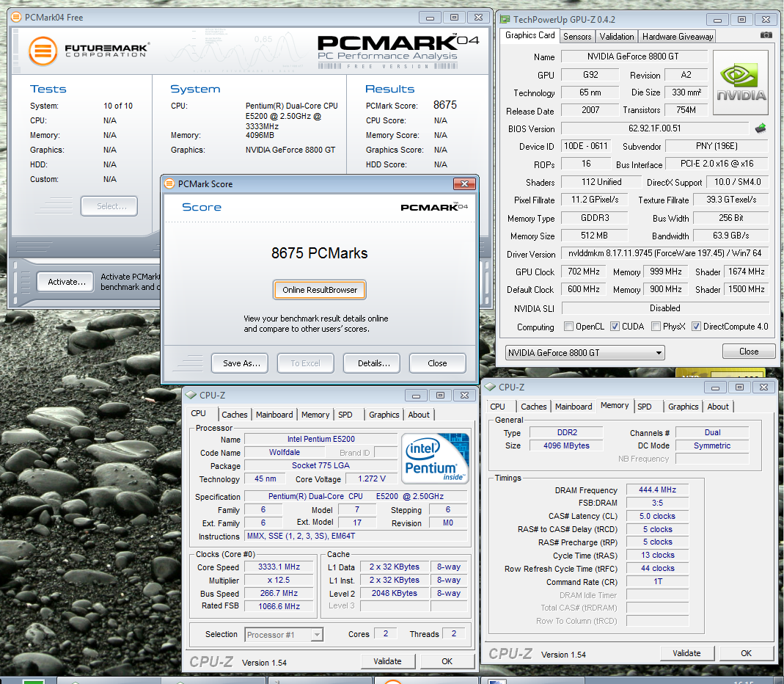
Task: Open Mainboard tab in the left CPU-Z window
Action: 274,415
